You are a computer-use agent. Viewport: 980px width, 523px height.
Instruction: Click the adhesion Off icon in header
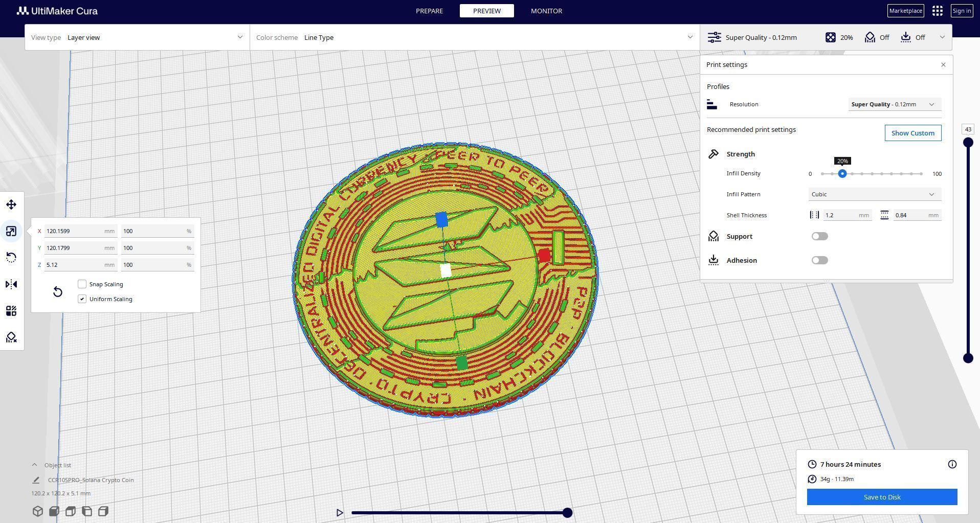pos(906,37)
